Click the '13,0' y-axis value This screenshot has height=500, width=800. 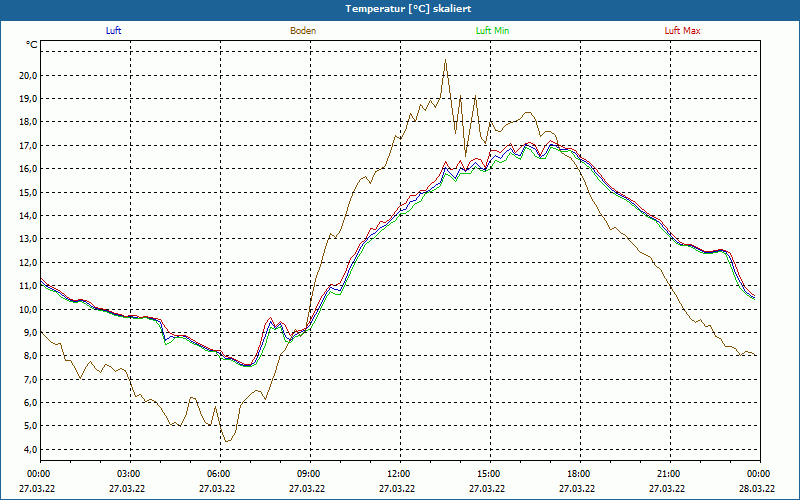(28, 239)
